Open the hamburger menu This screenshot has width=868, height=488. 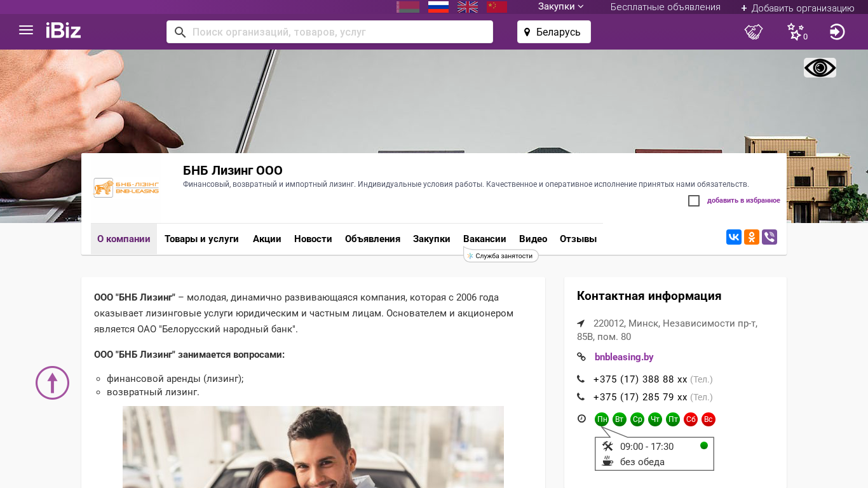click(26, 30)
